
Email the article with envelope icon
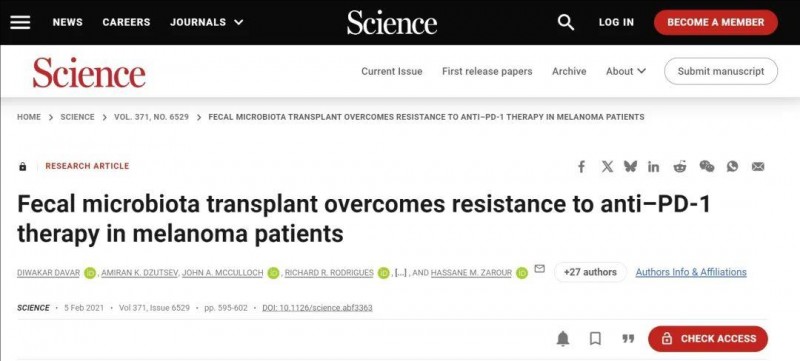coord(758,166)
